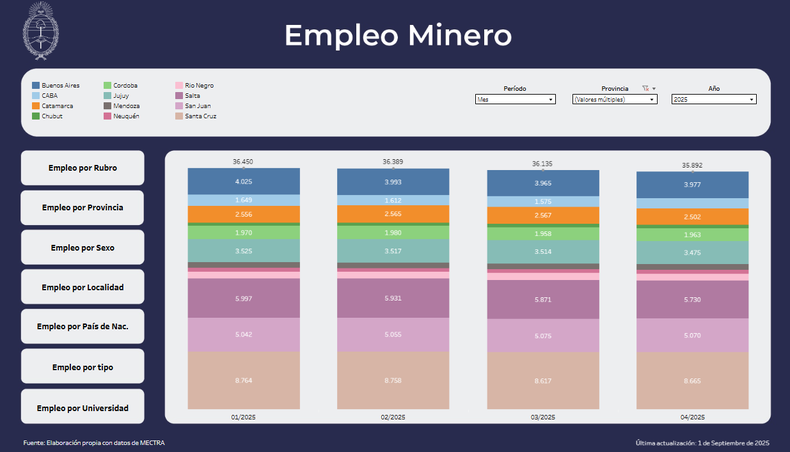Open Empleo por Universidad section
Image resolution: width=790 pixels, height=452 pixels.
[82, 407]
